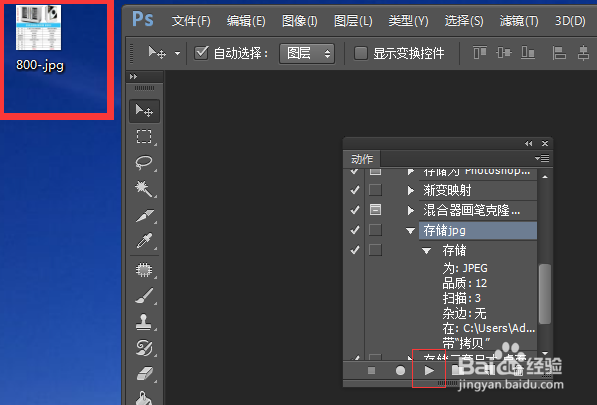This screenshot has height=405, width=597.
Task: Collapse the Actions panel to icons
Action: (528, 144)
